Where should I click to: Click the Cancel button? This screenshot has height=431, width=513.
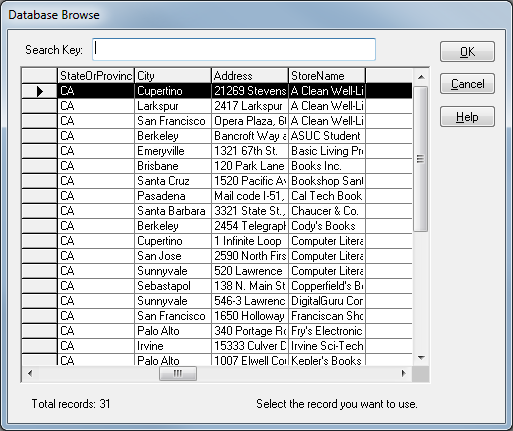point(467,84)
